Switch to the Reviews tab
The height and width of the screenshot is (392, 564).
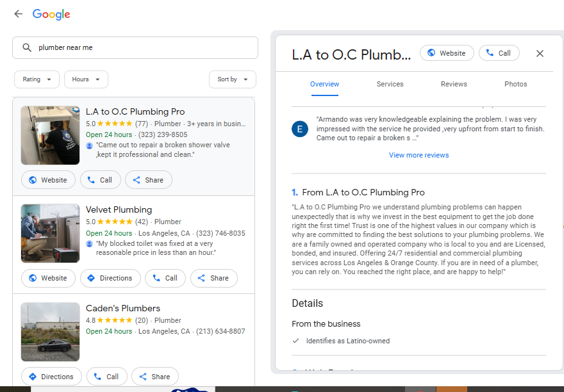[x=454, y=84]
